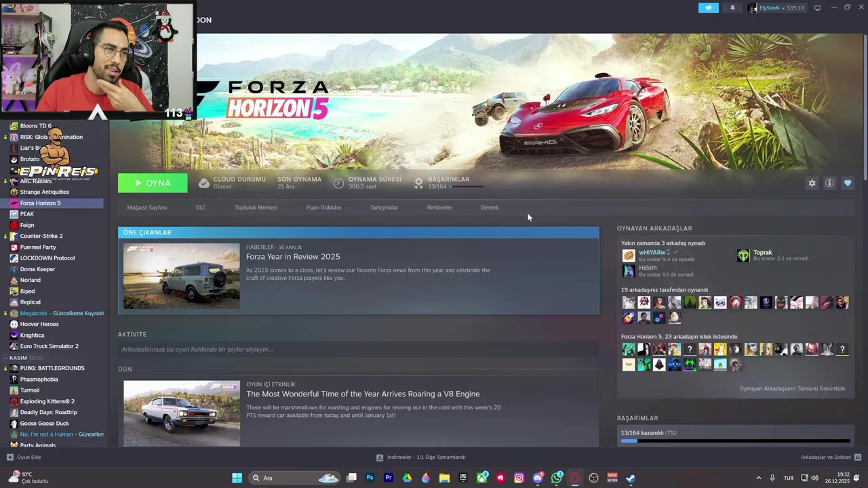
Task: Open Puan Dükkanı tab
Action: coord(323,207)
